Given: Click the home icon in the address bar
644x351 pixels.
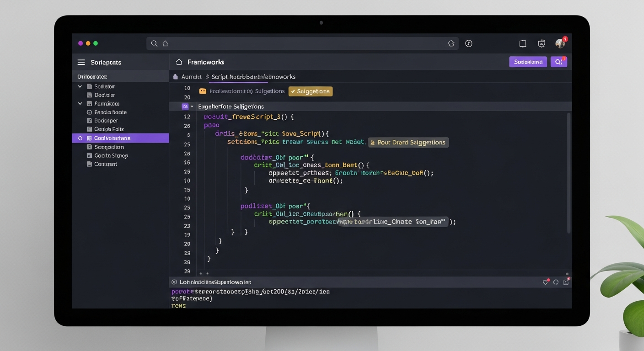Looking at the screenshot, I should click(166, 43).
